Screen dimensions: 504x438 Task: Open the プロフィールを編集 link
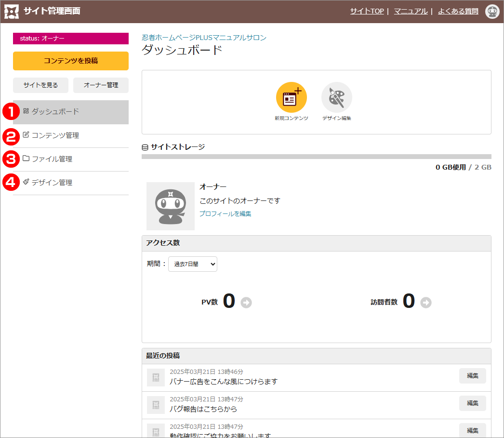pos(225,214)
